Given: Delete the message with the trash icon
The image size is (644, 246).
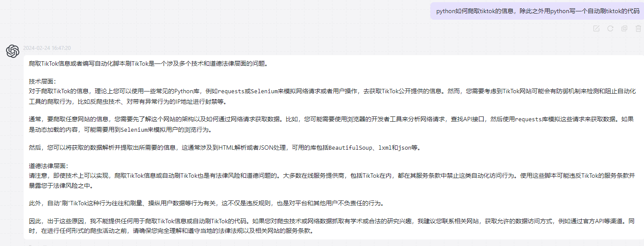Looking at the screenshot, I should [x=638, y=28].
